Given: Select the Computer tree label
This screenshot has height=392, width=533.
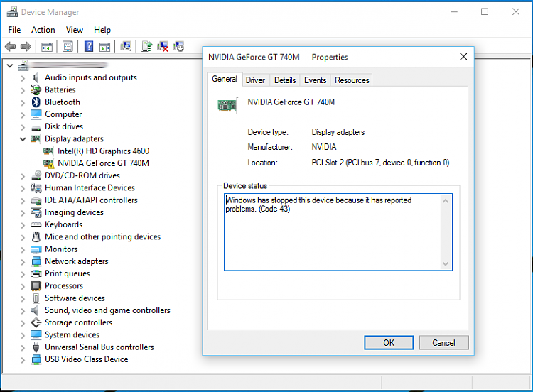Looking at the screenshot, I should (63, 114).
